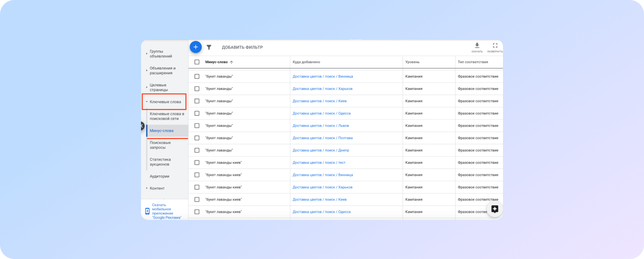Click Кампания cell in the Полтава row

(414, 138)
